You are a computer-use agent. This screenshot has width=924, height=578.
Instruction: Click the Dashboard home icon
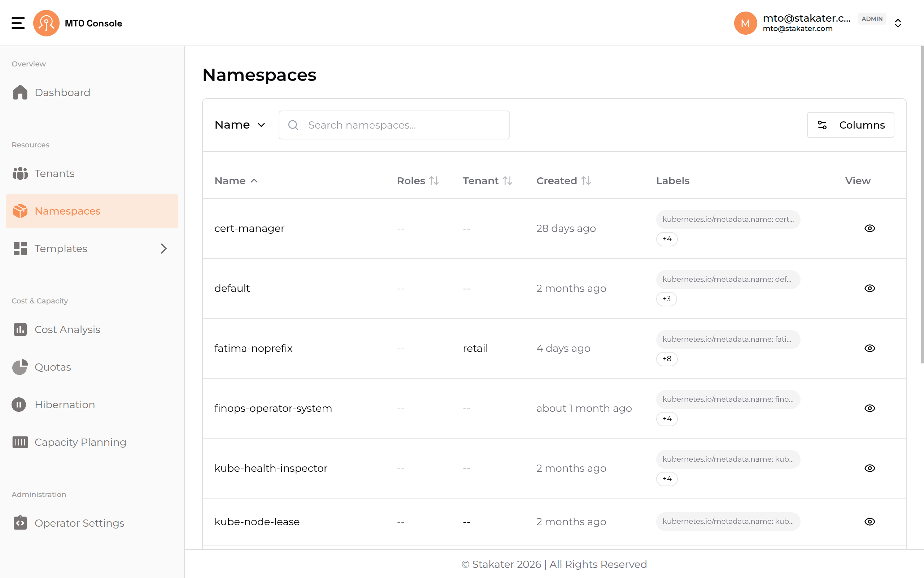(x=20, y=92)
